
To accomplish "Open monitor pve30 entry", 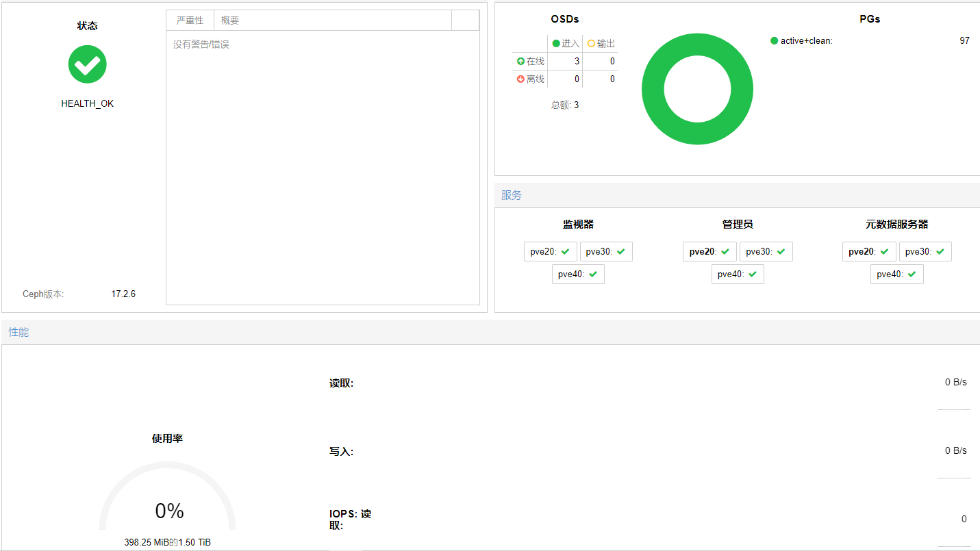I will point(606,251).
